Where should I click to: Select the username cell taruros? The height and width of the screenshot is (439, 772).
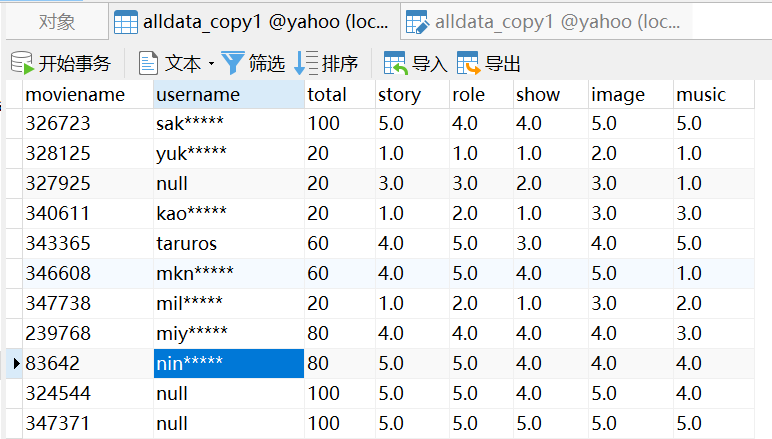[x=229, y=244]
